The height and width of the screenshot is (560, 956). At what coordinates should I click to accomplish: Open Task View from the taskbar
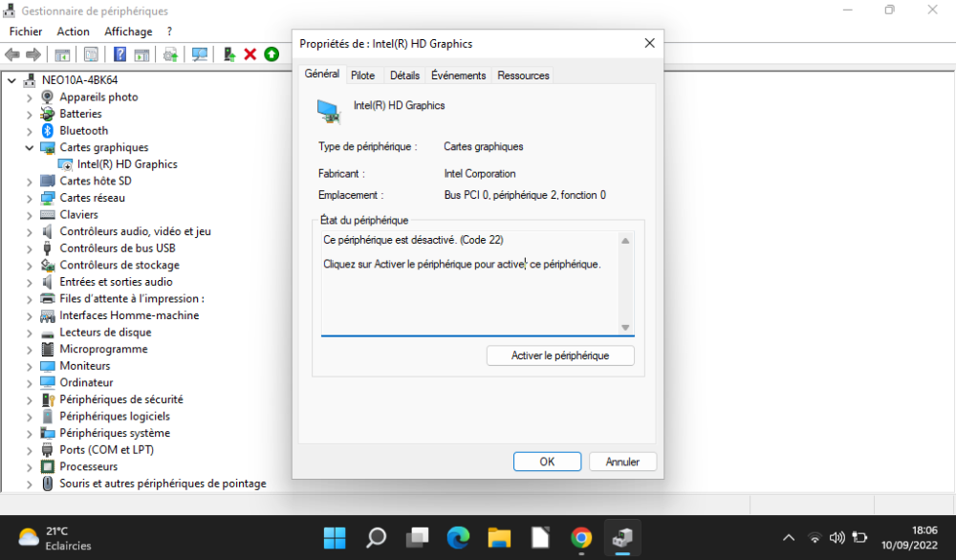417,538
